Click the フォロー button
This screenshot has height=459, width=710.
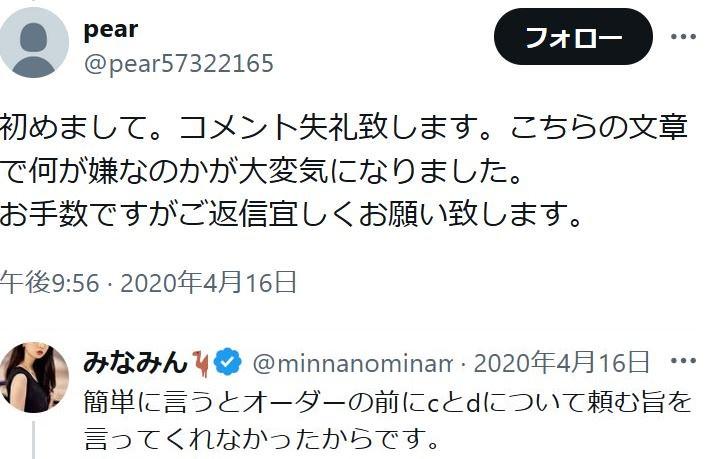[573, 36]
